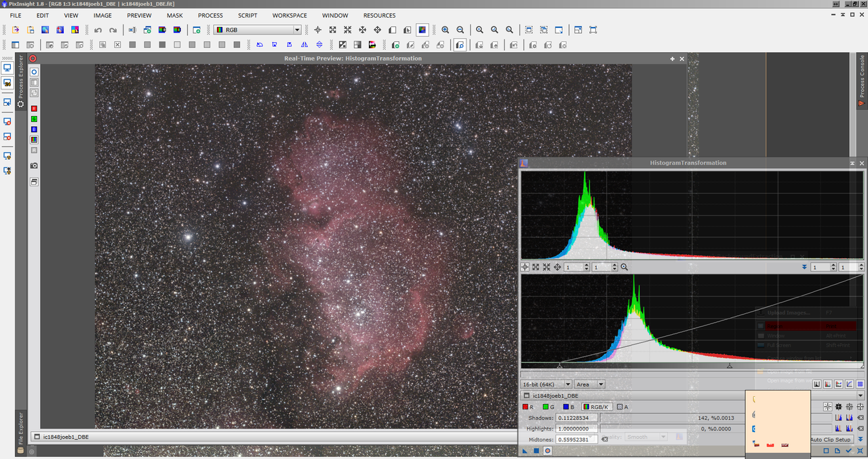Click the Shadows value input field

[577, 418]
